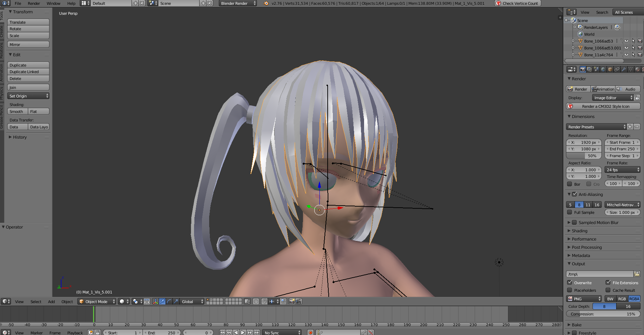
Task: Click the Check Vertice Count button
Action: click(518, 3)
